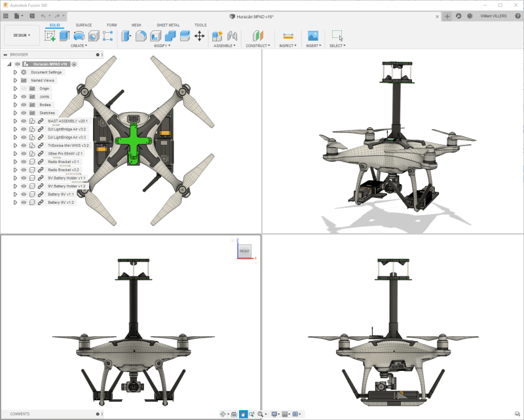Select the window Select tool icon
The width and height of the screenshot is (524, 420).
[x=337, y=35]
